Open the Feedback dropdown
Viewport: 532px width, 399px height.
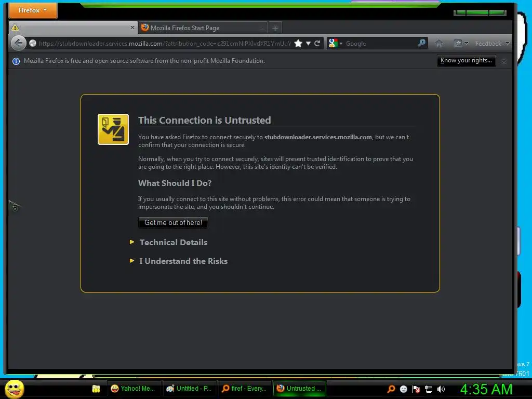coord(493,44)
